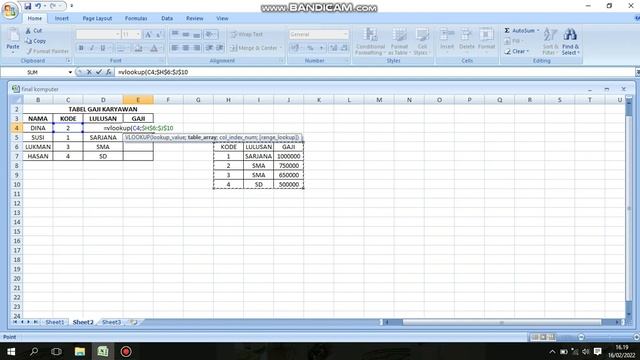The image size is (640, 360).
Task: Click vertical scrollbar of sheet
Action: pyautogui.click(x=629, y=208)
